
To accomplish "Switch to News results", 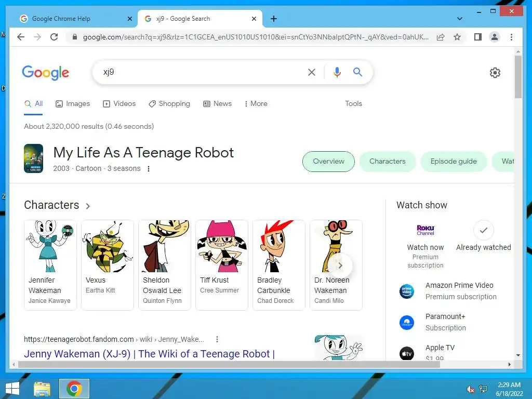I will click(x=217, y=104).
